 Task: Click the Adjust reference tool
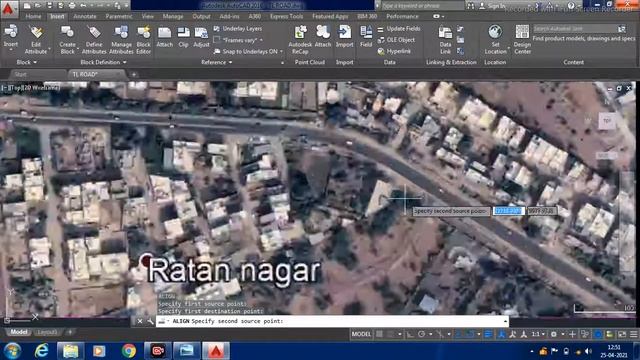[201, 37]
